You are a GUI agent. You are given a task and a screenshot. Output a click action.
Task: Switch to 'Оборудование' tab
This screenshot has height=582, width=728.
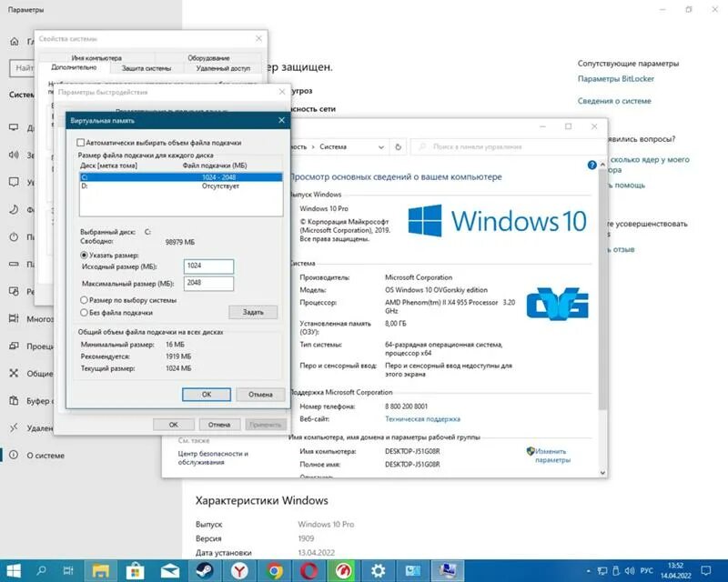point(208,58)
